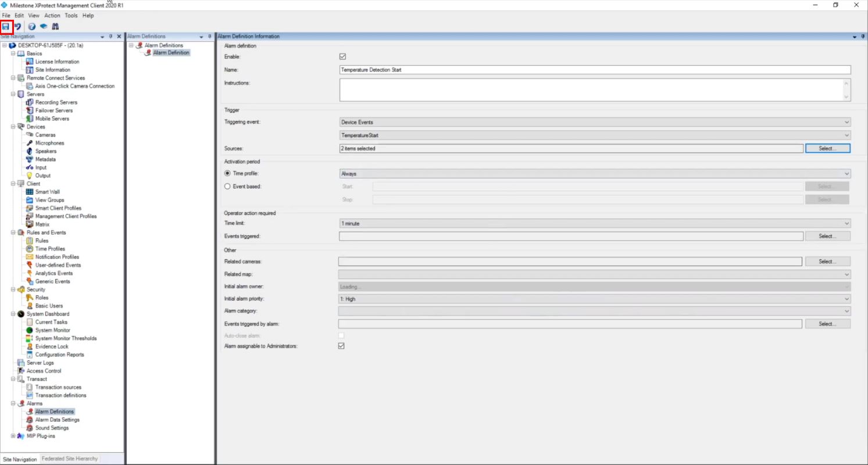This screenshot has width=868, height=465.
Task: Click the Evidence Lock icon
Action: pos(30,346)
